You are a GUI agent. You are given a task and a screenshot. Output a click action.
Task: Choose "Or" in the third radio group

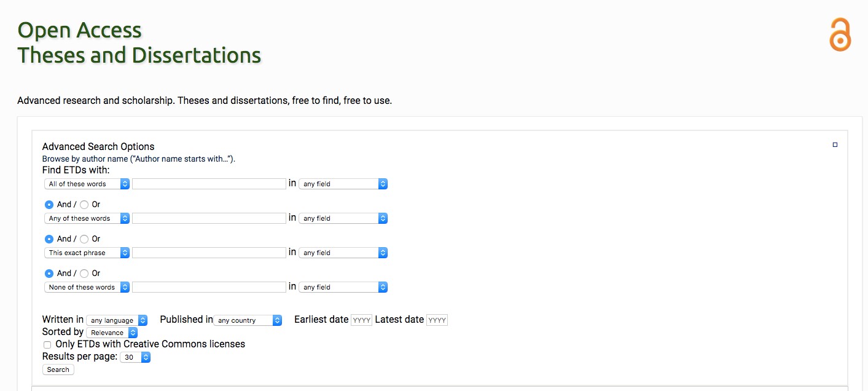84,274
